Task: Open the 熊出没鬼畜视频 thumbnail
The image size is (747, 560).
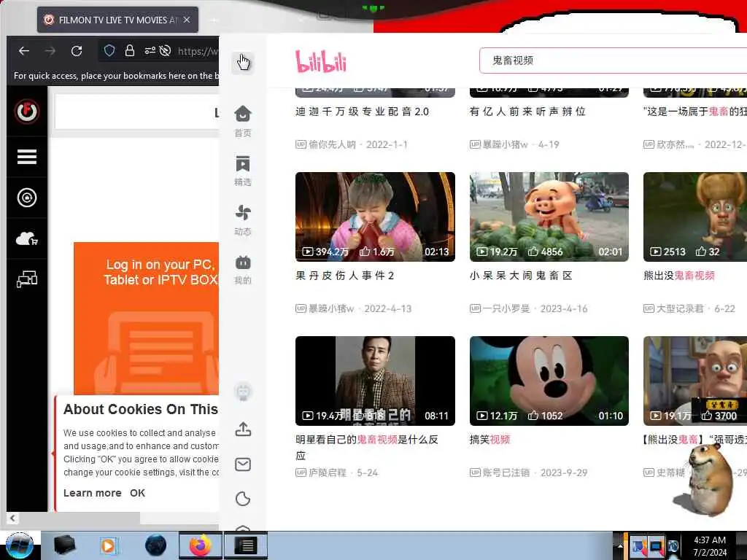Action: (695, 217)
